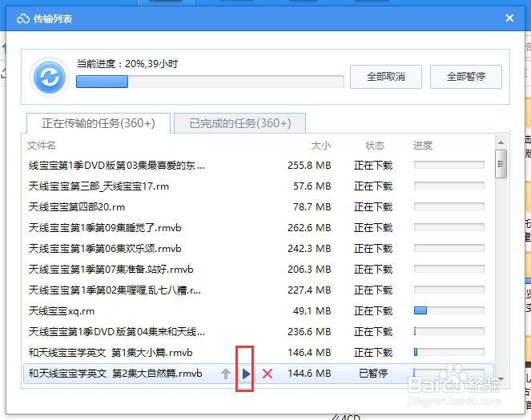The height and width of the screenshot is (420, 531).
Task: Click the 236.6 MB size value
Action: (309, 332)
